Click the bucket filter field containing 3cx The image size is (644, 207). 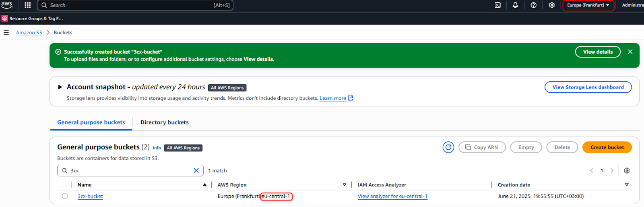(130, 171)
